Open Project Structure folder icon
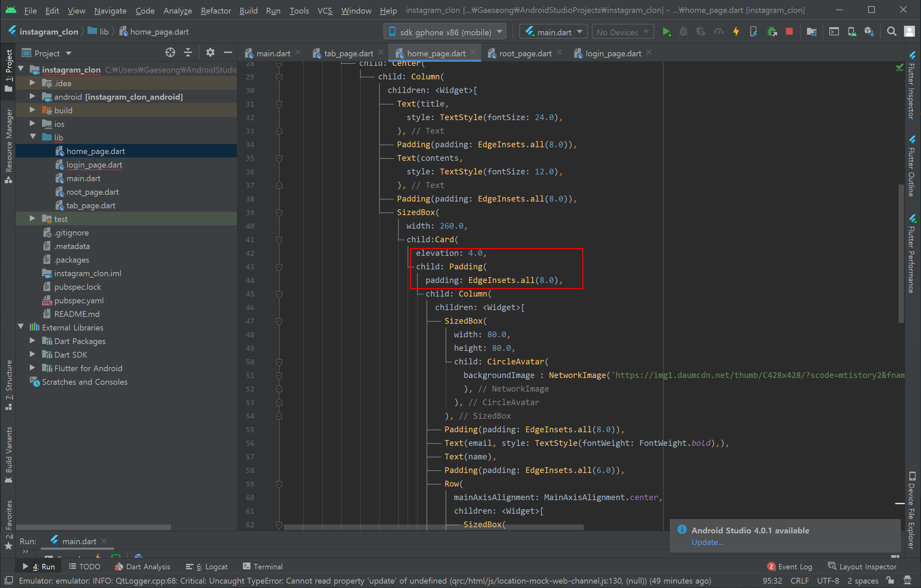Viewport: 921px width, 588px height. coord(811,32)
